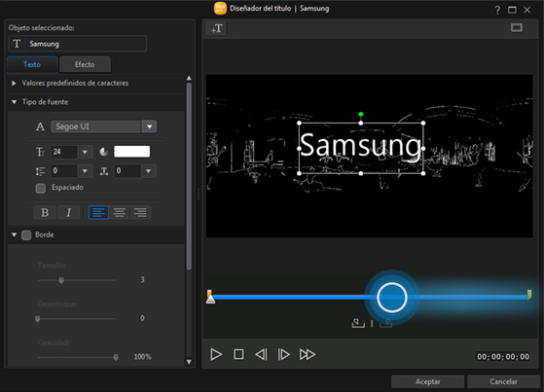The height and width of the screenshot is (392, 544).
Task: Click the help question mark icon
Action: click(497, 10)
